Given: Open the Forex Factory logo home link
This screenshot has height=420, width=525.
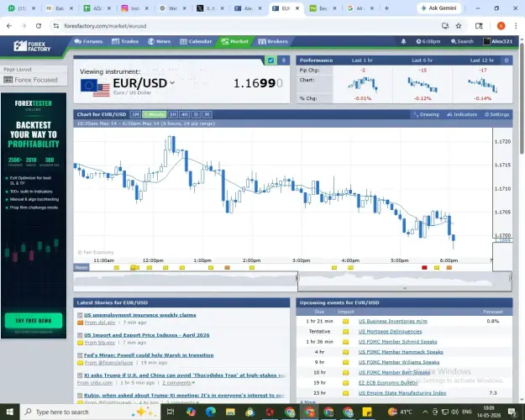Looking at the screenshot, I should tap(32, 46).
